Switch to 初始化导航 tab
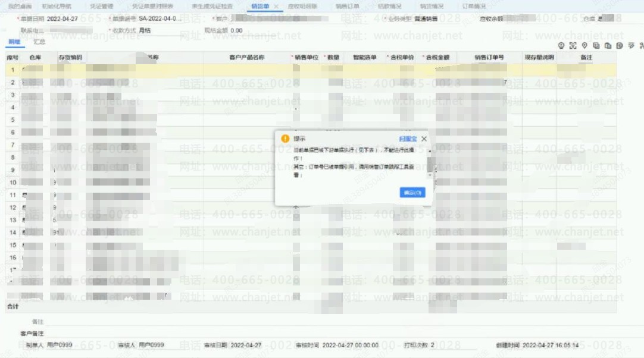The image size is (644, 358). click(57, 6)
